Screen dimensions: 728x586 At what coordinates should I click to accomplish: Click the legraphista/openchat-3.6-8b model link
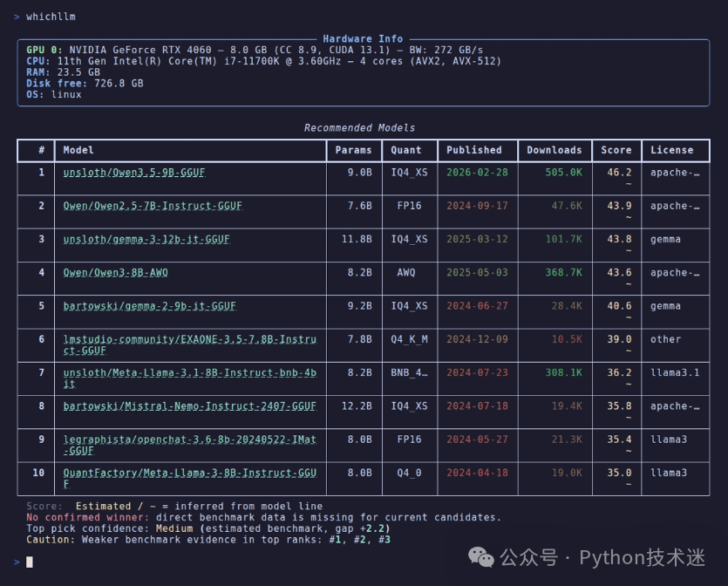pyautogui.click(x=190, y=445)
